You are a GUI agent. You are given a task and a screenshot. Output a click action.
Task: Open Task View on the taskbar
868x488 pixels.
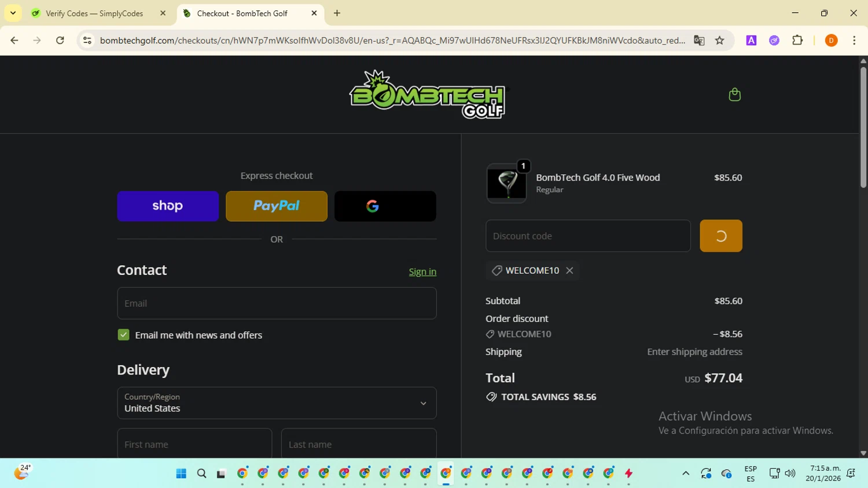point(221,474)
